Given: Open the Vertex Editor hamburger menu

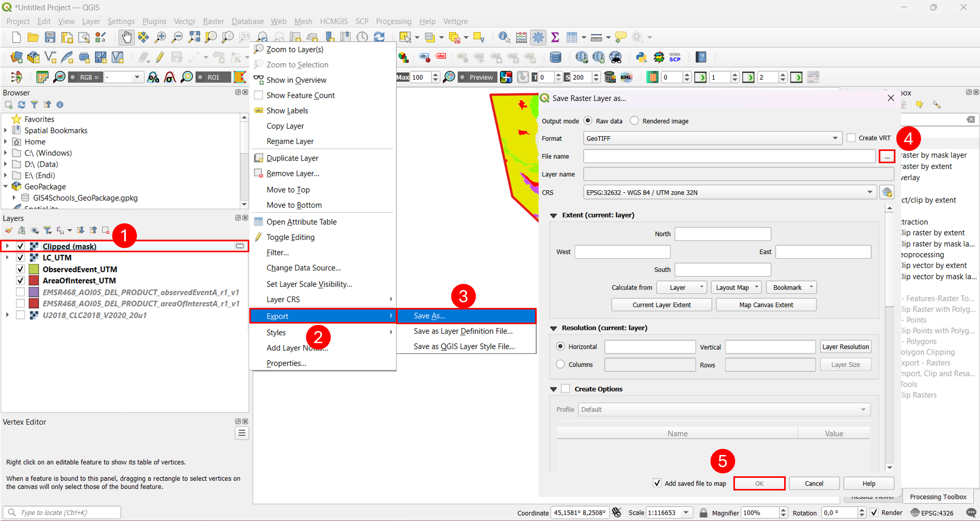Looking at the screenshot, I should 241,433.
